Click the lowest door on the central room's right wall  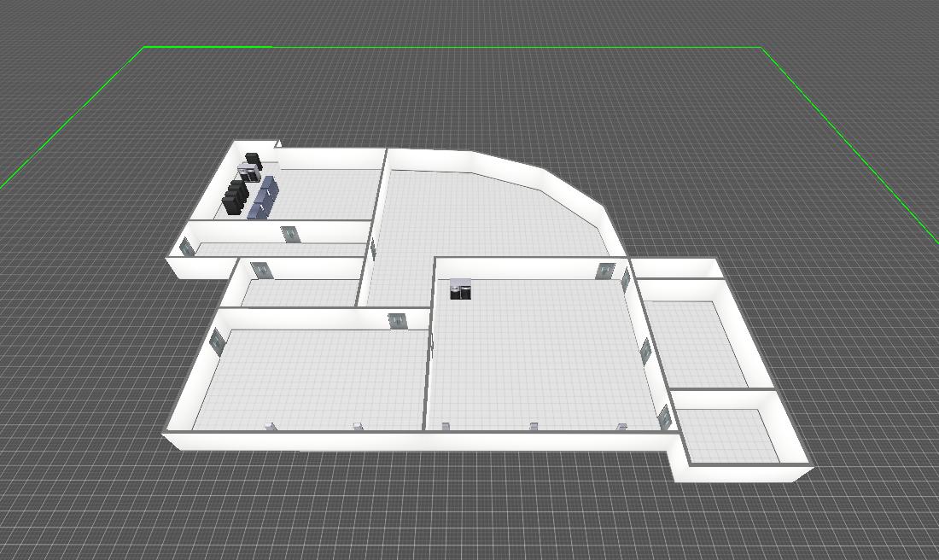pyautogui.click(x=664, y=417)
